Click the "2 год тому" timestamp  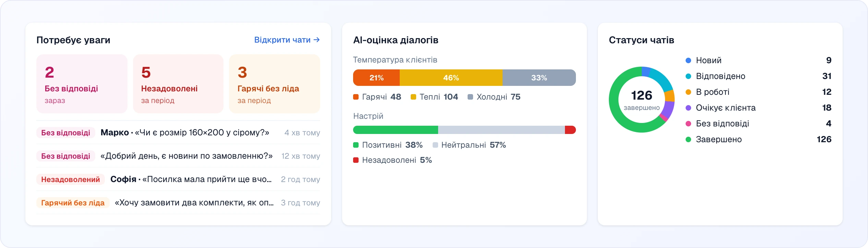[300, 179]
